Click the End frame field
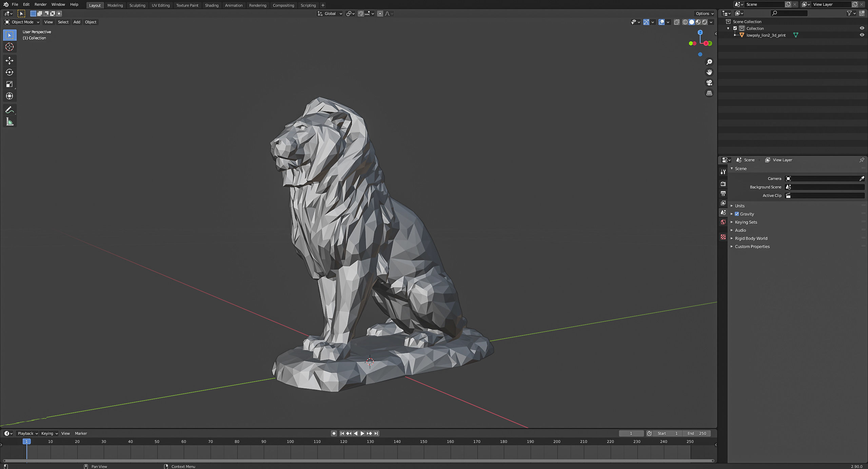 [x=696, y=433]
